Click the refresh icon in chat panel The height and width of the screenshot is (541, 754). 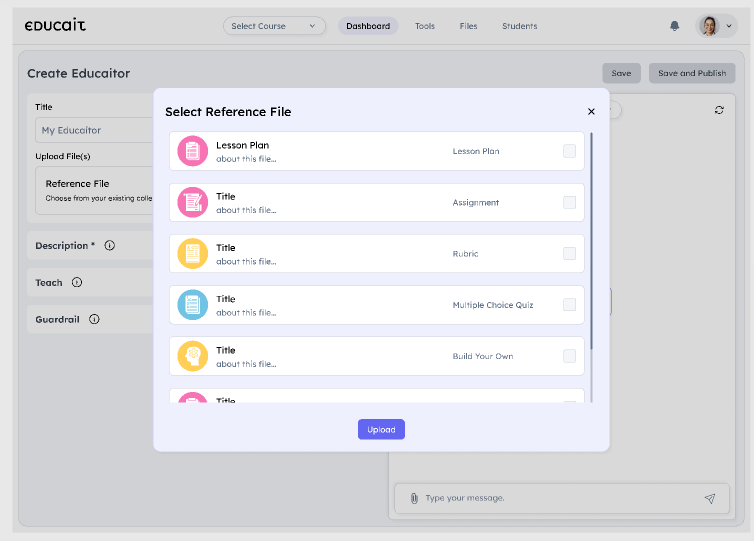pos(719,110)
